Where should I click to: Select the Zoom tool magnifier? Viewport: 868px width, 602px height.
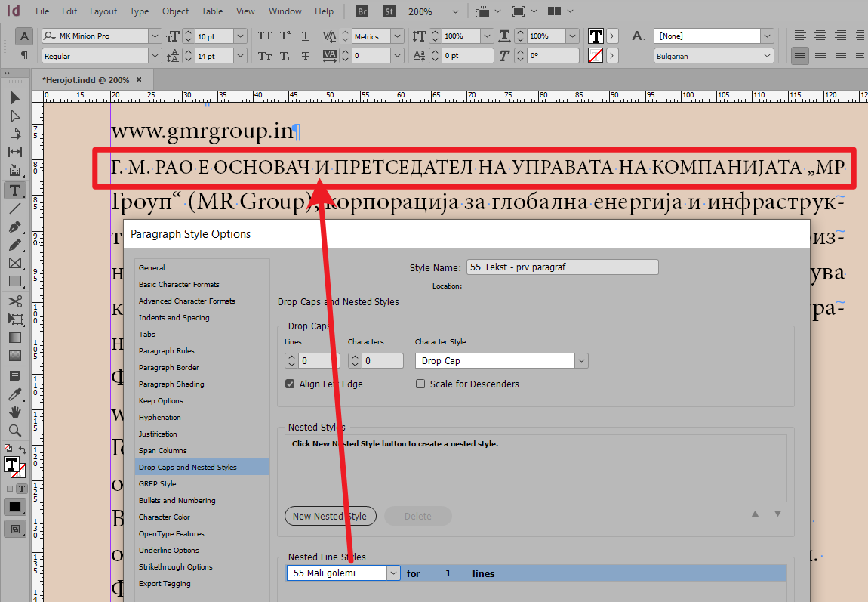tap(15, 431)
